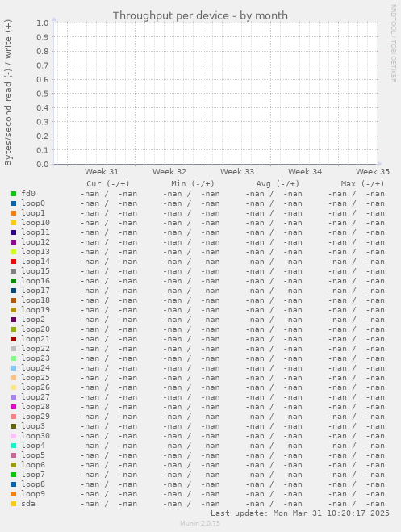401x532 pixels.
Task: Click the 'Avg (-/+)' column header
Action: (x=278, y=184)
